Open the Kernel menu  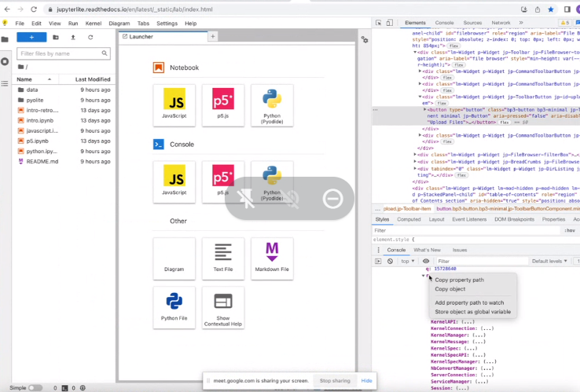(x=94, y=24)
